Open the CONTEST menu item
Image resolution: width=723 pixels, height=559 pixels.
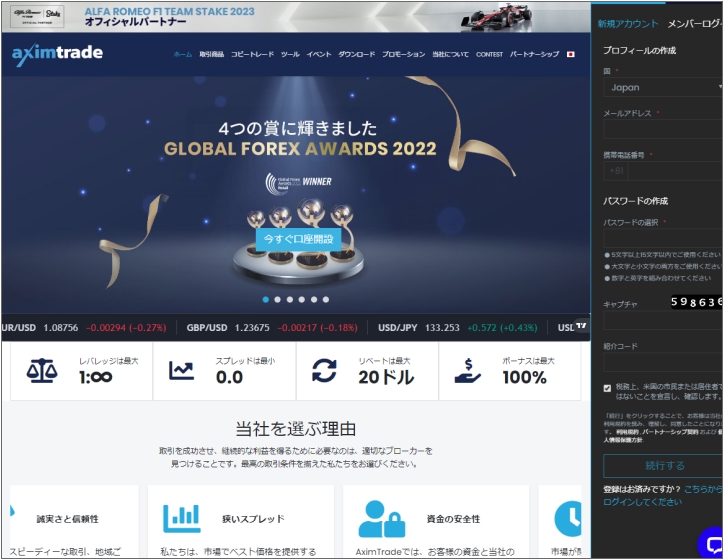click(489, 54)
